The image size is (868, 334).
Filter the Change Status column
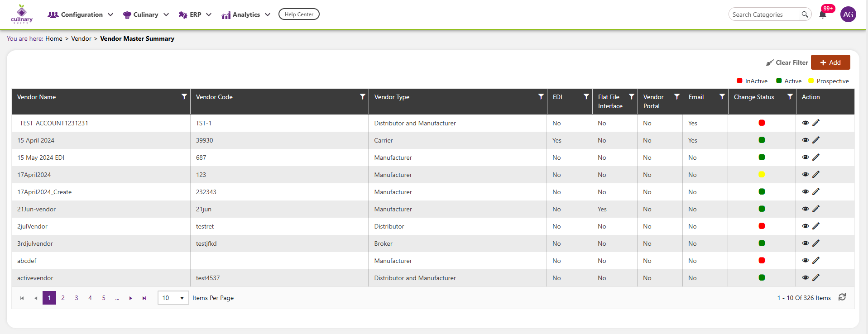click(790, 96)
